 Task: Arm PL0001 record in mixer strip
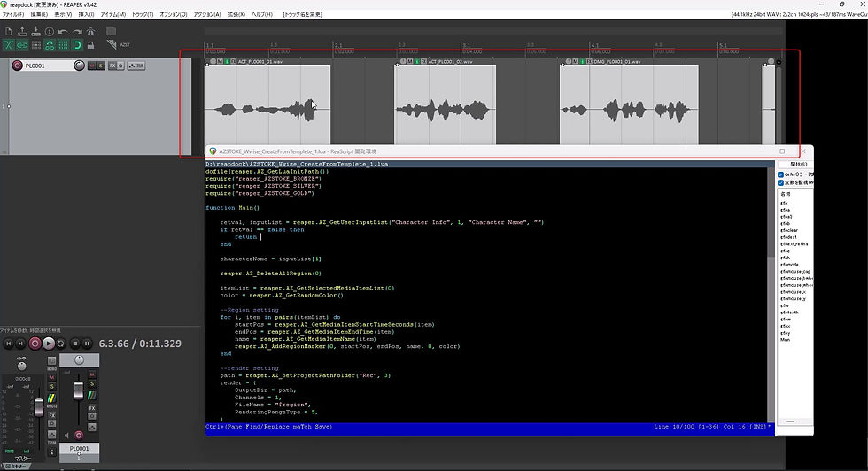[x=79, y=435]
